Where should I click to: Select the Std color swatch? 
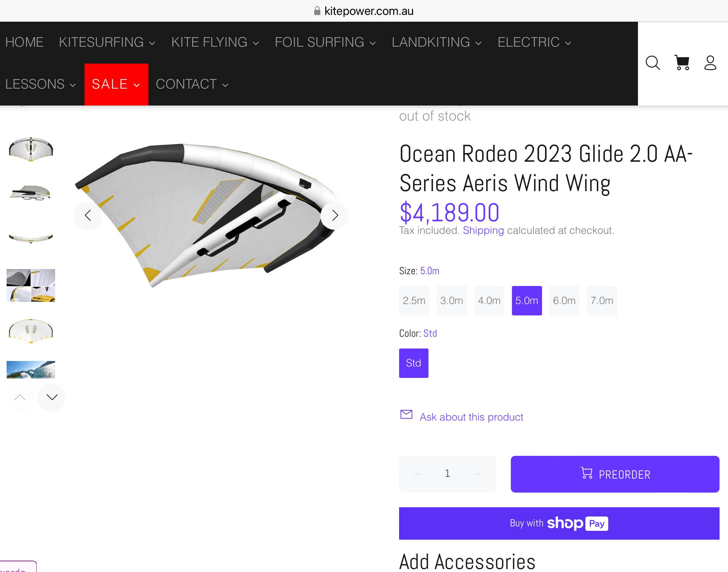coord(414,363)
